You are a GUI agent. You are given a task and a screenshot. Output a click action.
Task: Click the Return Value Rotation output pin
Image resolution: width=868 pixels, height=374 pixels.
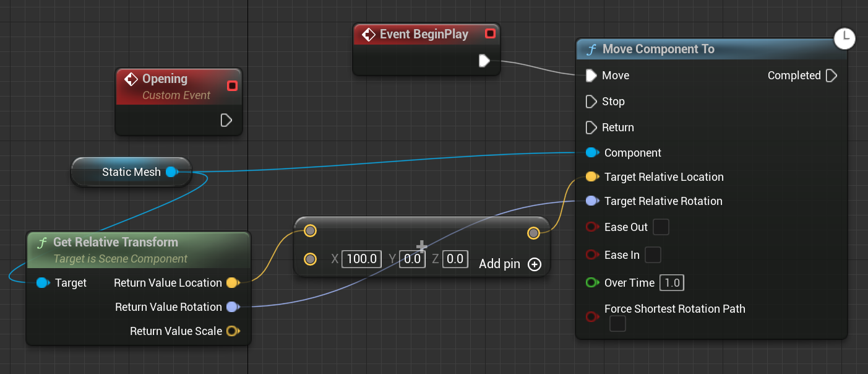point(233,307)
